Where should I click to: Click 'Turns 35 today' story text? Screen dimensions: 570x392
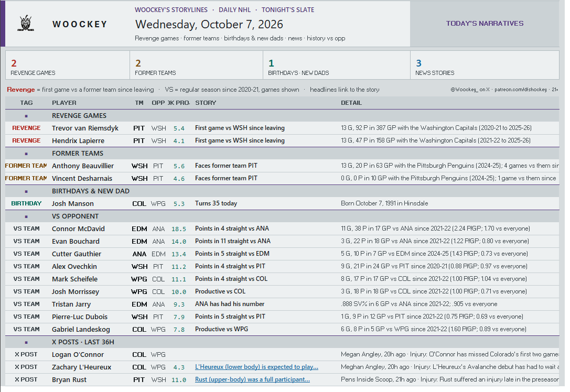(x=216, y=203)
